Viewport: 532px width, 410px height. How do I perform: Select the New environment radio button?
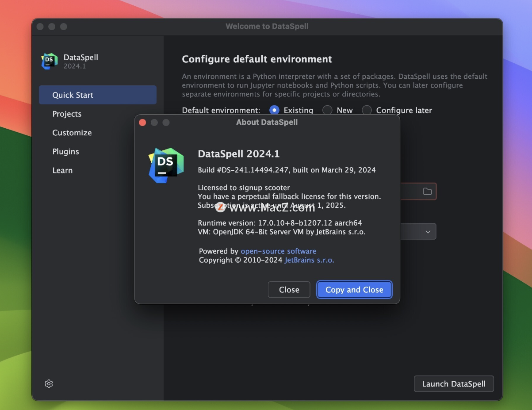coord(327,110)
